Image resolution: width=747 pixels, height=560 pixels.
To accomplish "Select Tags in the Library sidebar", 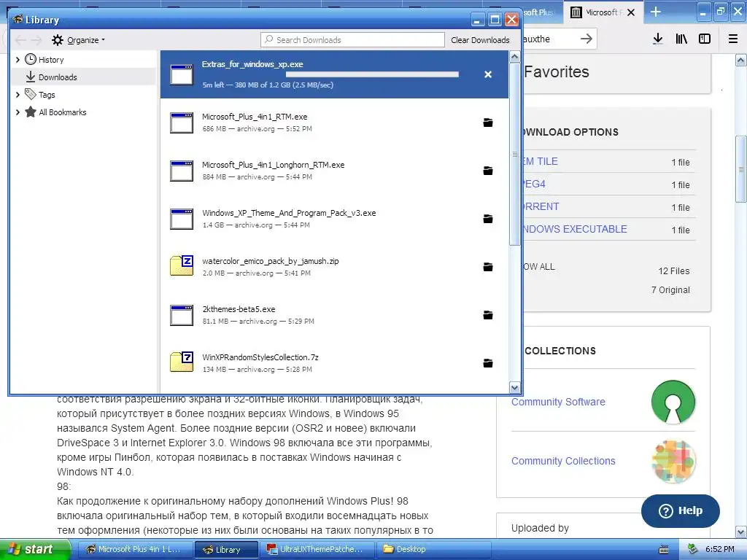I will pos(47,95).
